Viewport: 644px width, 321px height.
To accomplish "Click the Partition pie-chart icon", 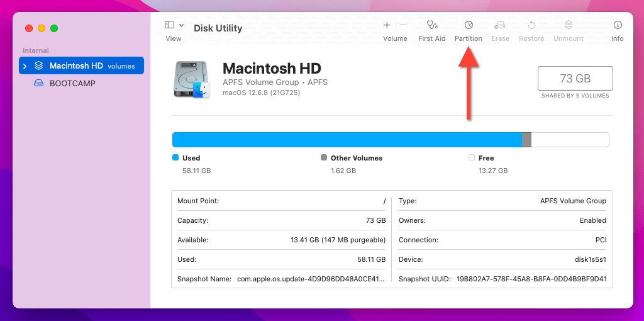I will point(468,25).
